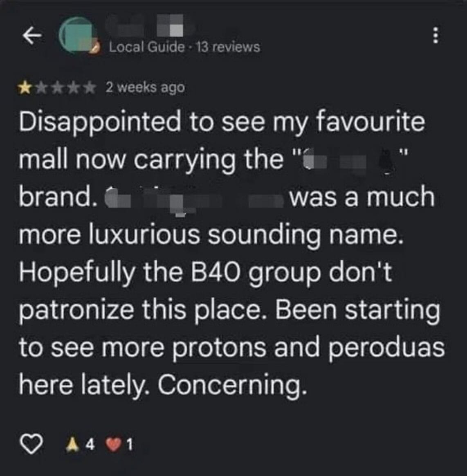The image size is (467, 476).
Task: Select the praying hands reaction emoji
Action: point(72,445)
